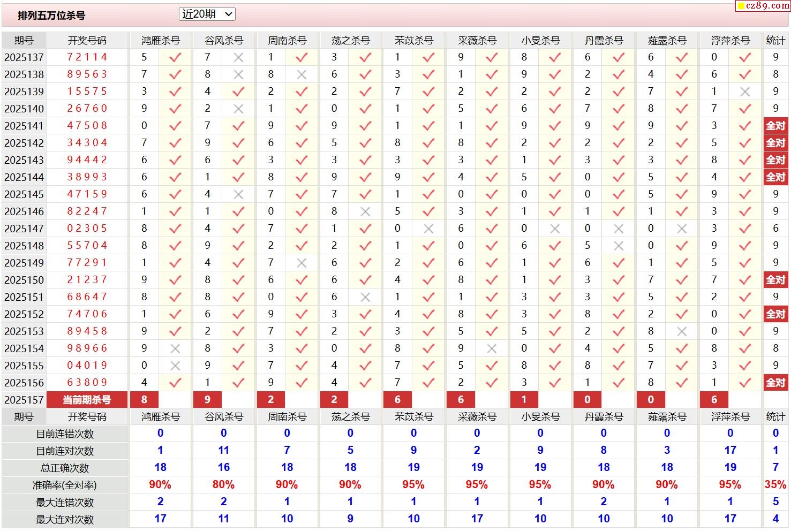This screenshot has width=791, height=532.
Task: Click the 周南 cross mark in row 2025149
Action: click(x=302, y=263)
